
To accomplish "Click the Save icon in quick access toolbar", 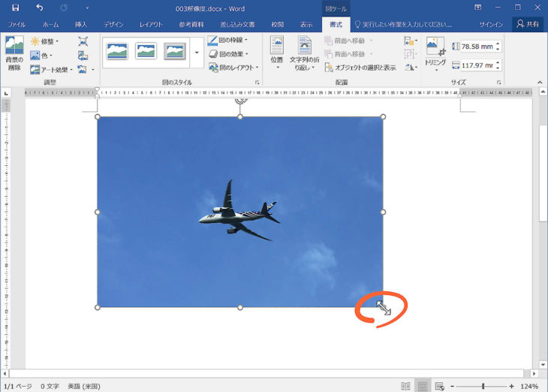I will [15, 8].
